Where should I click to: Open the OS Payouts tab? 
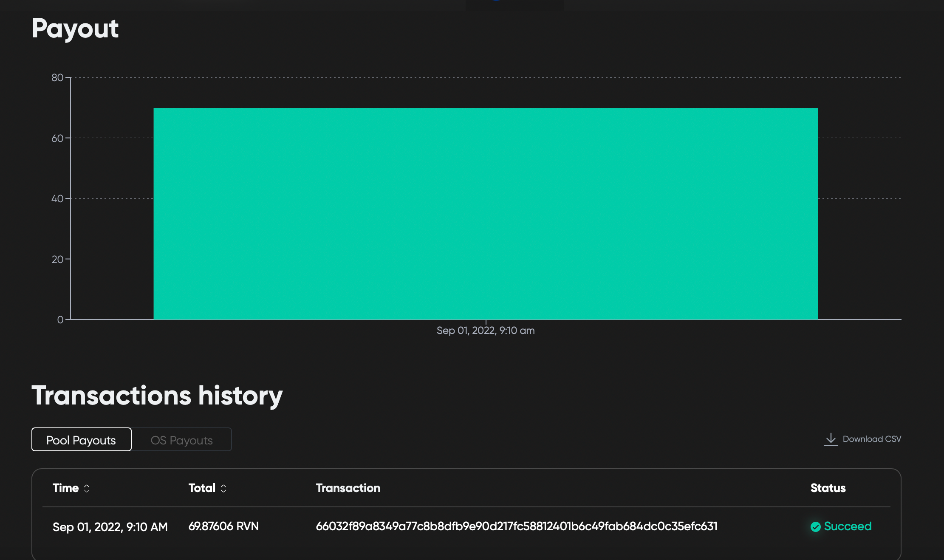click(181, 439)
